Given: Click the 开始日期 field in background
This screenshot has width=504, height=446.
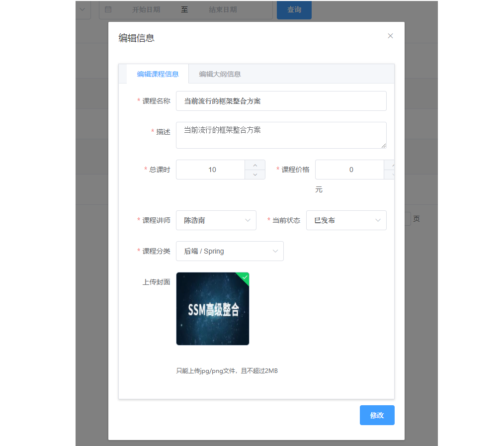Looking at the screenshot, I should pyautogui.click(x=146, y=9).
